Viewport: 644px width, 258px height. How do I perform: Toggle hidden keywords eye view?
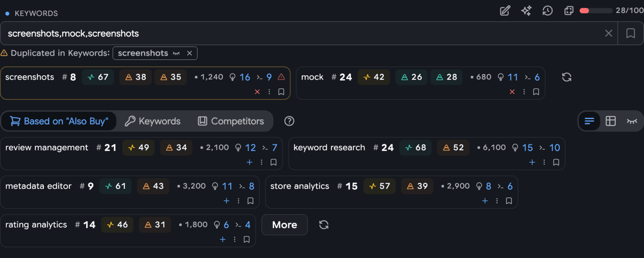pyautogui.click(x=632, y=121)
